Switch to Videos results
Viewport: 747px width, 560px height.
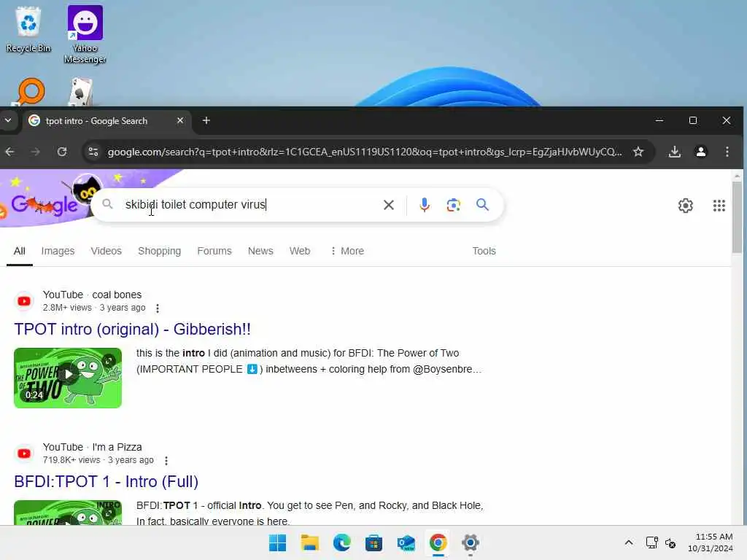tap(107, 251)
